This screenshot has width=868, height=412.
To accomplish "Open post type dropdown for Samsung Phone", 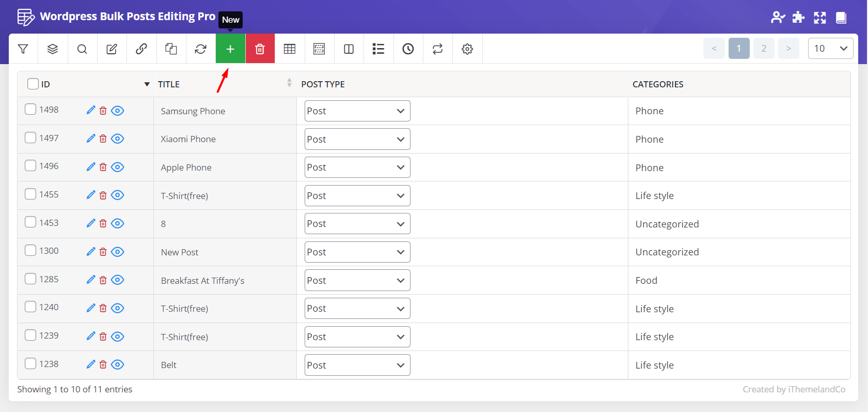I will click(357, 111).
